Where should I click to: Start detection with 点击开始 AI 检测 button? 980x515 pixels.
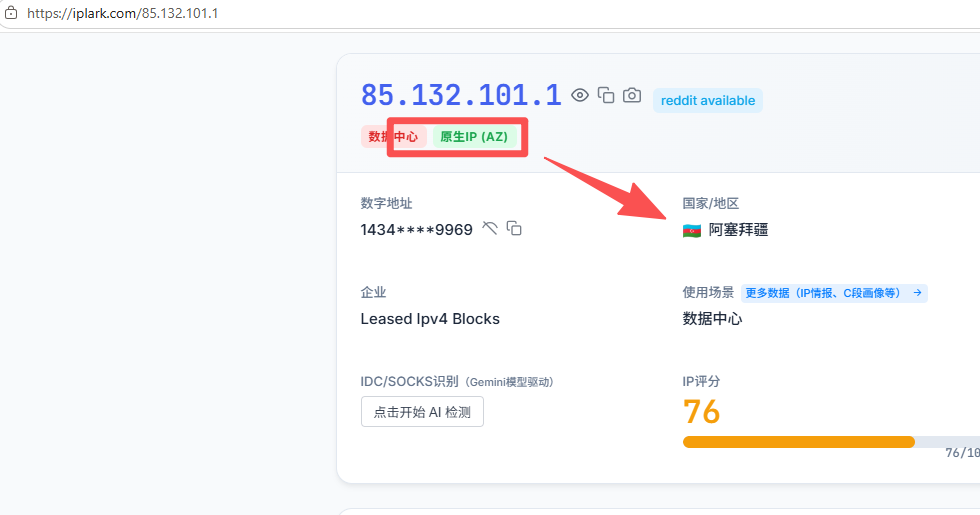(x=422, y=412)
